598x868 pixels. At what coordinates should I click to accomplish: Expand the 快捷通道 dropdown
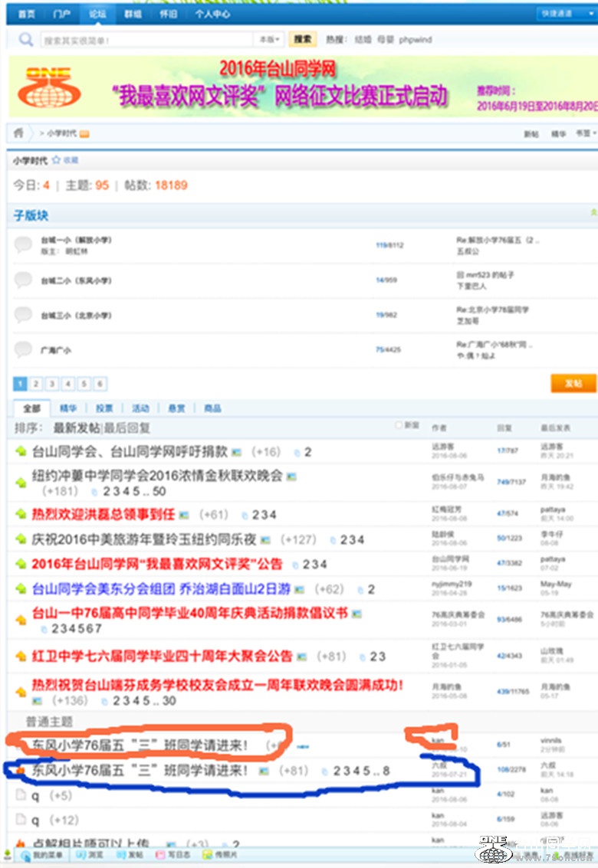click(567, 14)
